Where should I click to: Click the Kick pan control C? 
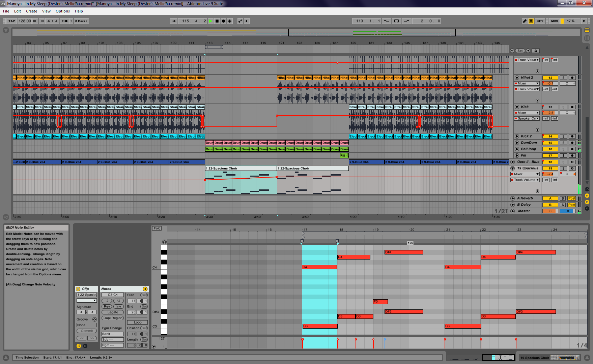(x=568, y=113)
